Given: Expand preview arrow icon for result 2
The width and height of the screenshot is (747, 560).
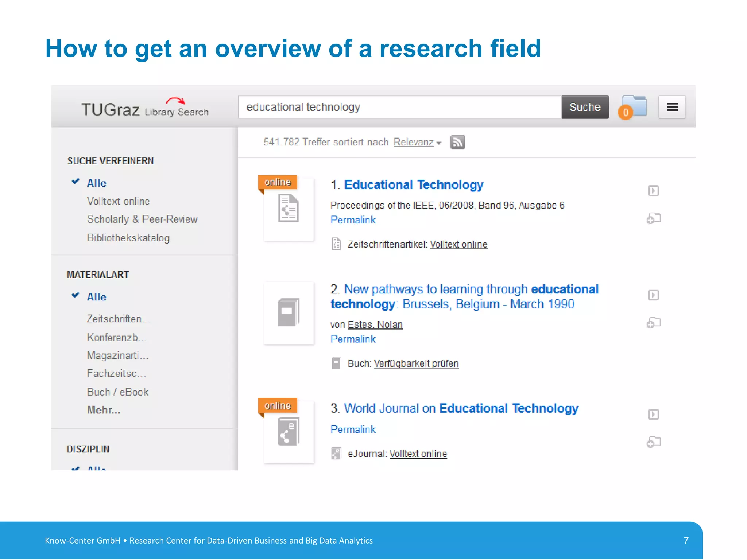Looking at the screenshot, I should click(x=653, y=295).
